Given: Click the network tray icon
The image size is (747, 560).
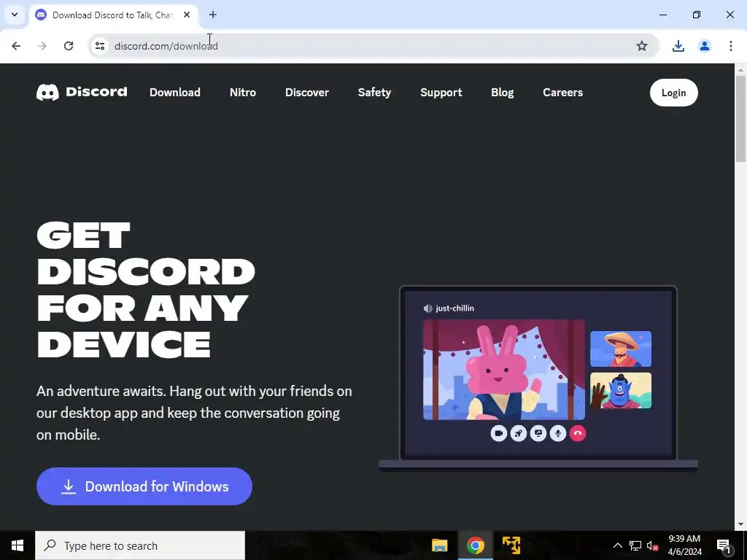Looking at the screenshot, I should 635,545.
